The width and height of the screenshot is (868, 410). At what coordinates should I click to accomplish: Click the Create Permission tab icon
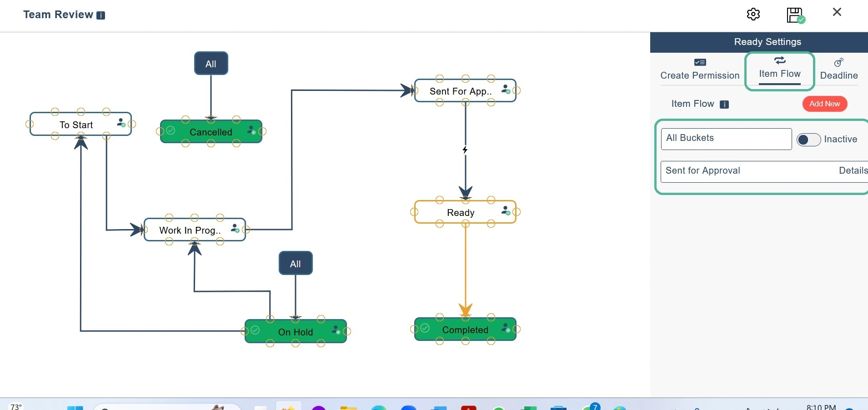click(x=700, y=62)
